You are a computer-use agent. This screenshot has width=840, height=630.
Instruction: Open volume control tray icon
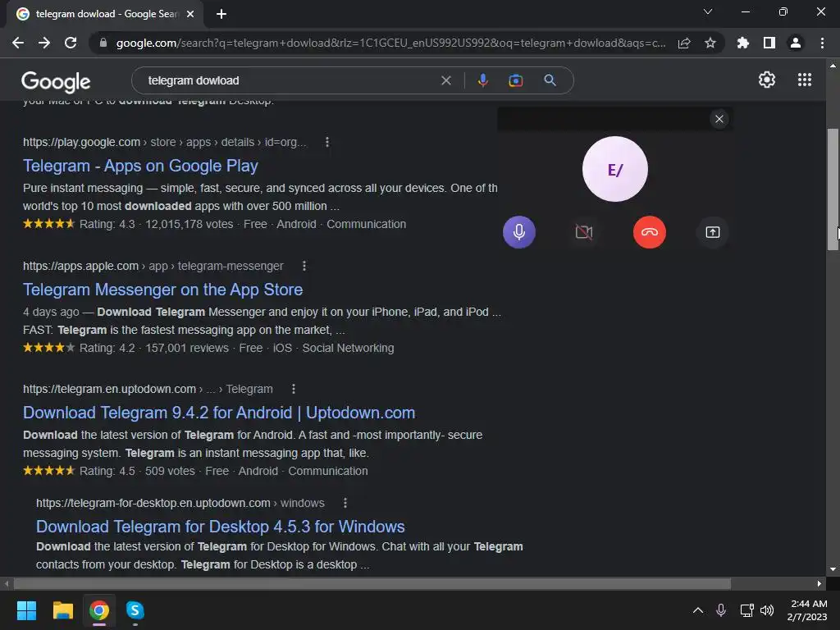(767, 610)
